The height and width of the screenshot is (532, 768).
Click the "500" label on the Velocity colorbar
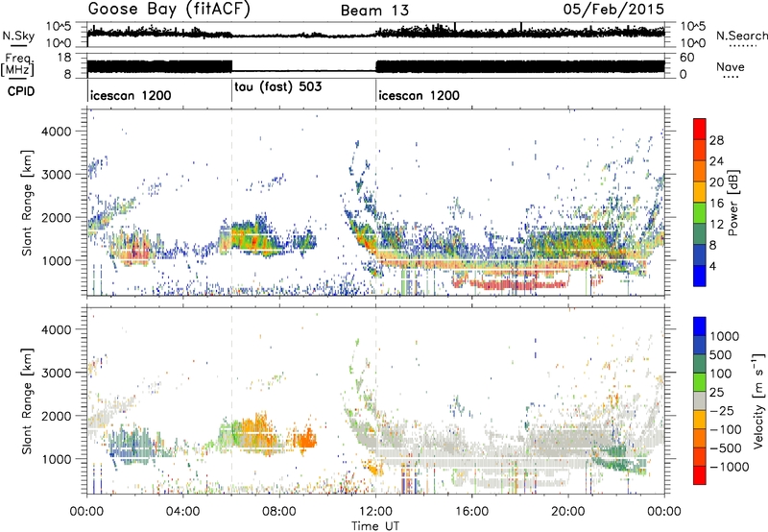[x=723, y=355]
